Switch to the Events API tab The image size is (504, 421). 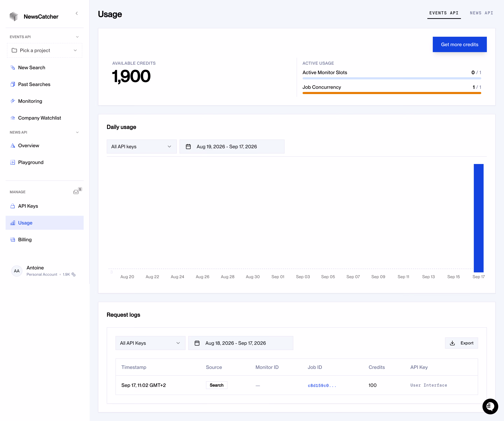(444, 13)
